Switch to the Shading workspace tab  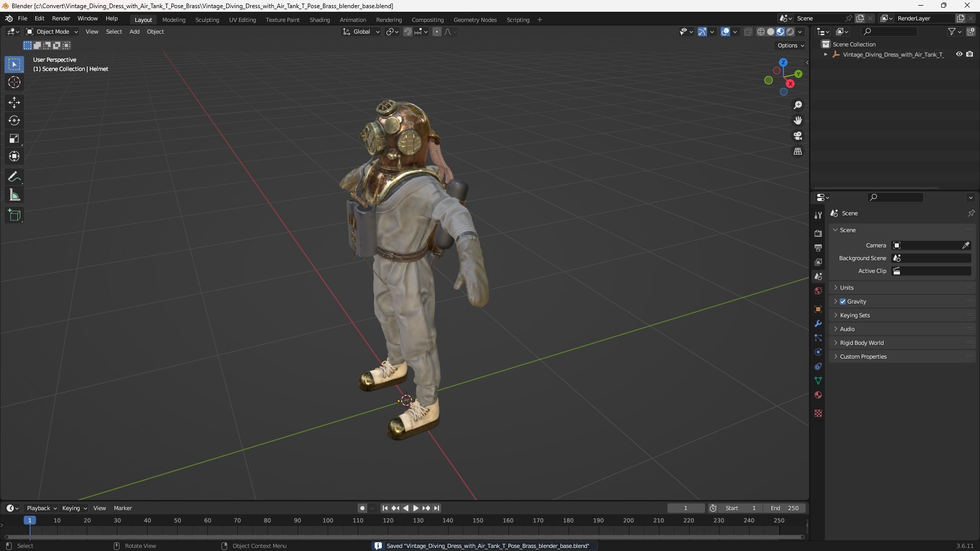pos(320,20)
